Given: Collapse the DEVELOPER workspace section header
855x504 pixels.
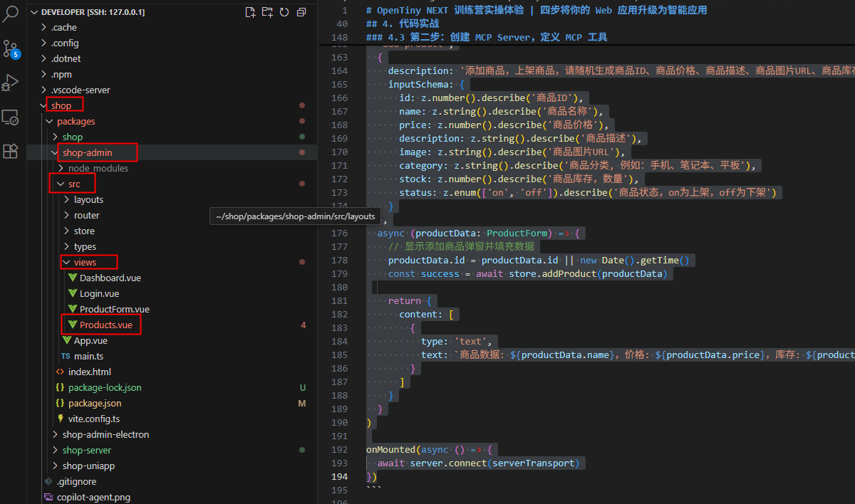Looking at the screenshot, I should 93,12.
